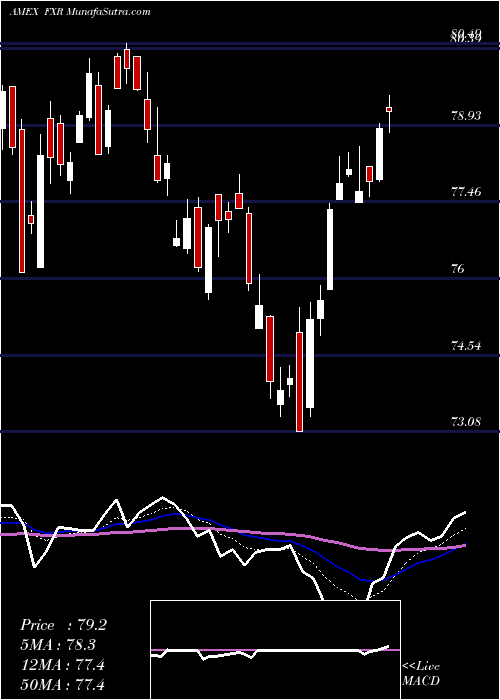Click the 5MA : 78.3 readout
Image resolution: width=500 pixels, height=700 pixels.
pyautogui.click(x=58, y=645)
